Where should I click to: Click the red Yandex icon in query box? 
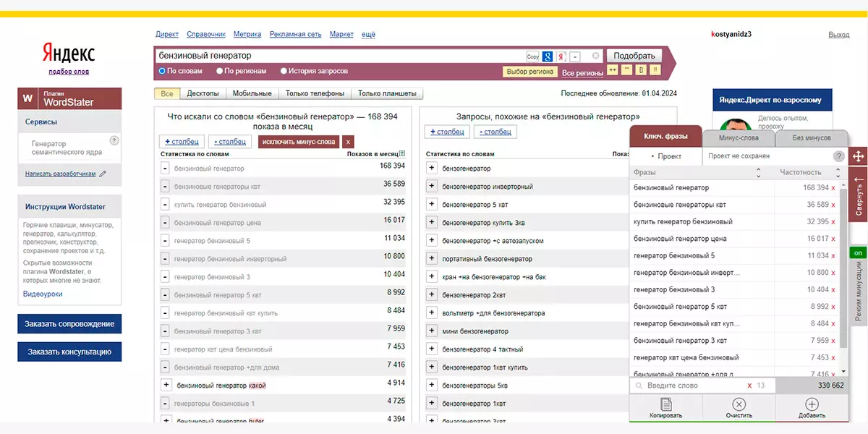(561, 56)
